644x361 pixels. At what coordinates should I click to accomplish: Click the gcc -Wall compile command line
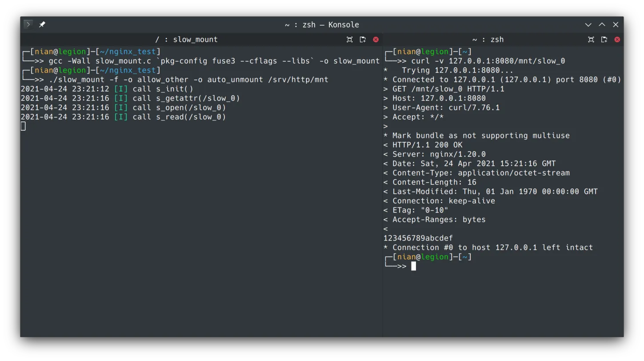213,61
